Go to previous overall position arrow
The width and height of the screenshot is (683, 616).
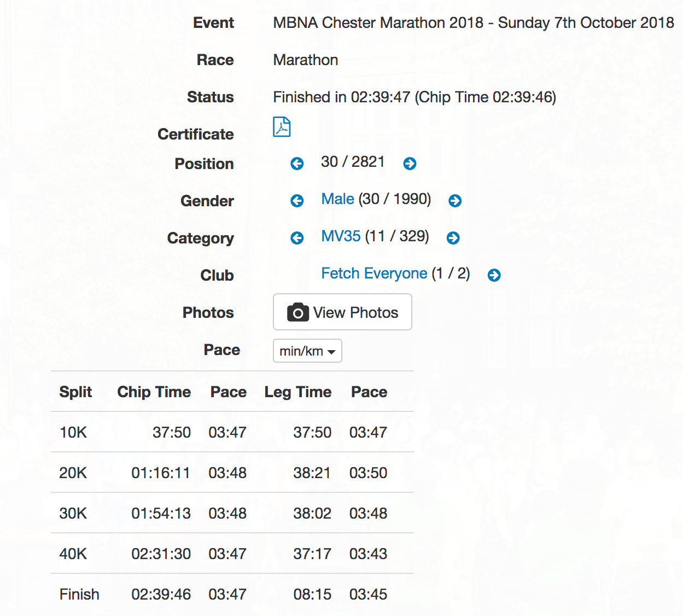tap(297, 164)
